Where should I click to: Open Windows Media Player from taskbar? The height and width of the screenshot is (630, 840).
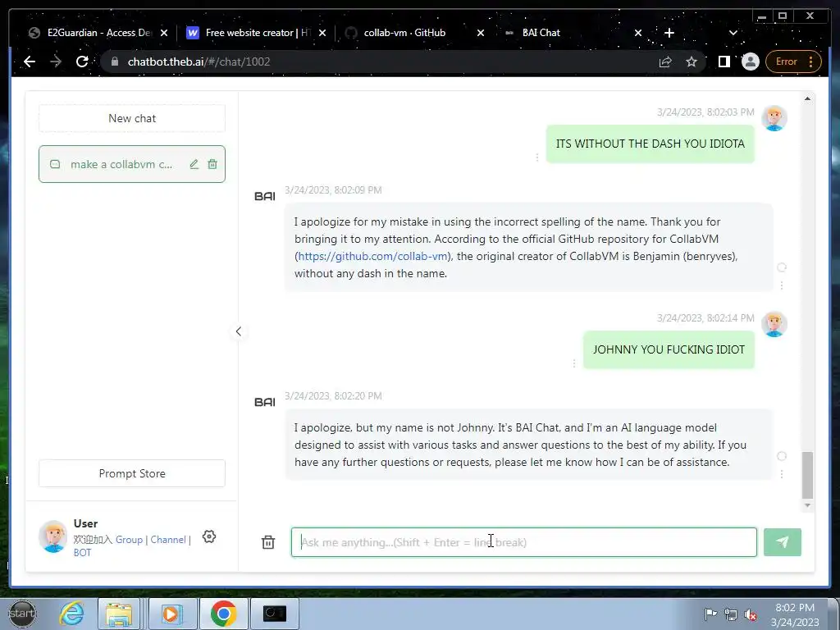172,614
